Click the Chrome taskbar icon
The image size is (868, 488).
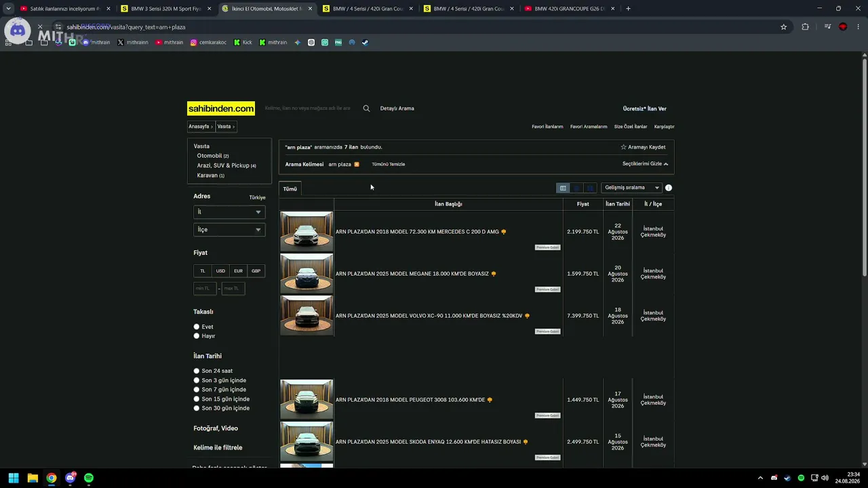tap(52, 478)
